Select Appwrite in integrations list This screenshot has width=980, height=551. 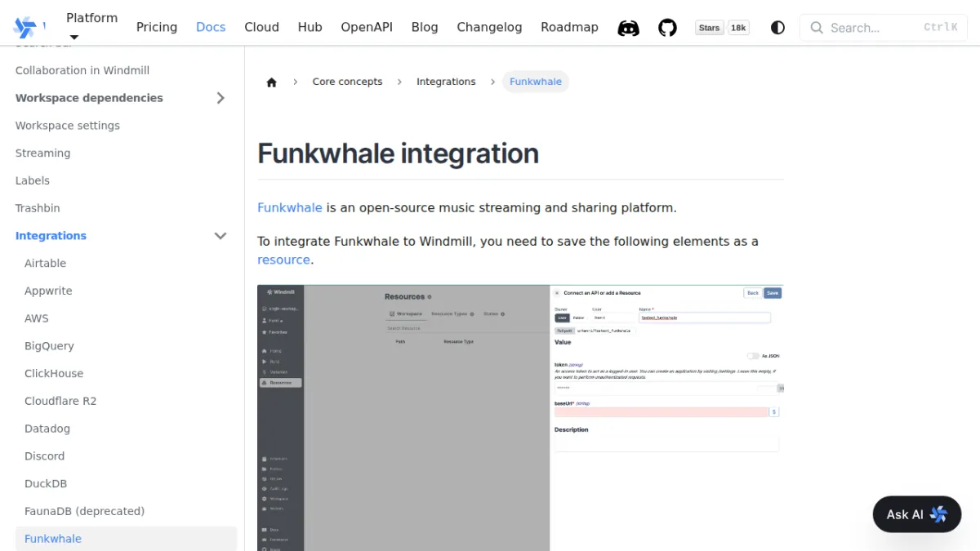click(48, 291)
